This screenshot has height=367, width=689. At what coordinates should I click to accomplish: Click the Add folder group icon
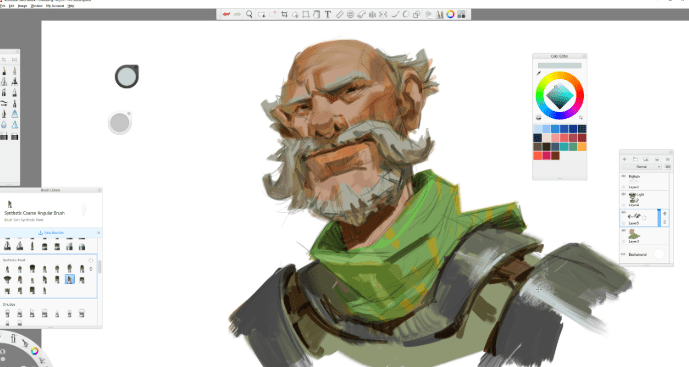pyautogui.click(x=635, y=159)
